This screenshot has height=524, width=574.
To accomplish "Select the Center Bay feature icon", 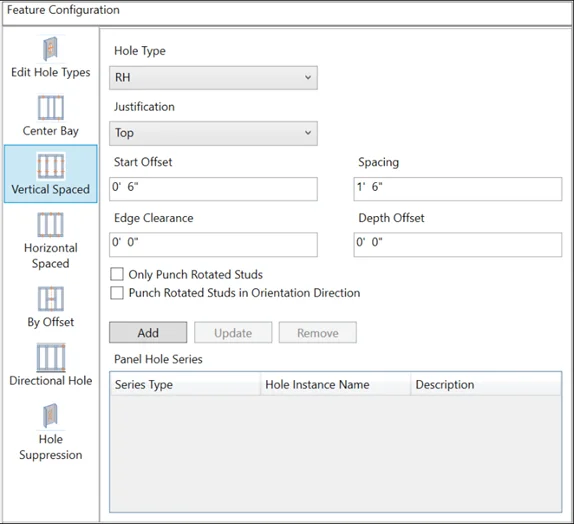I will 51,108.
